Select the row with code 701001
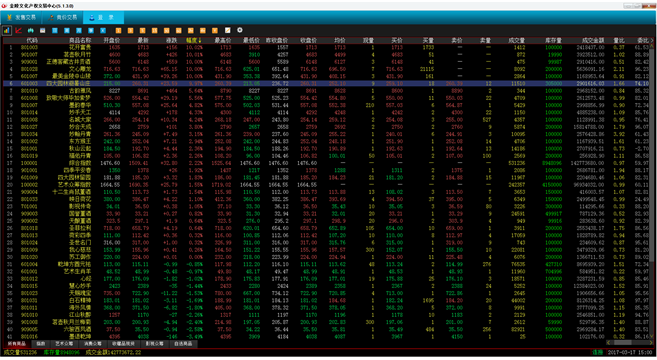The width and height of the screenshot is (657, 360). tap(326, 207)
